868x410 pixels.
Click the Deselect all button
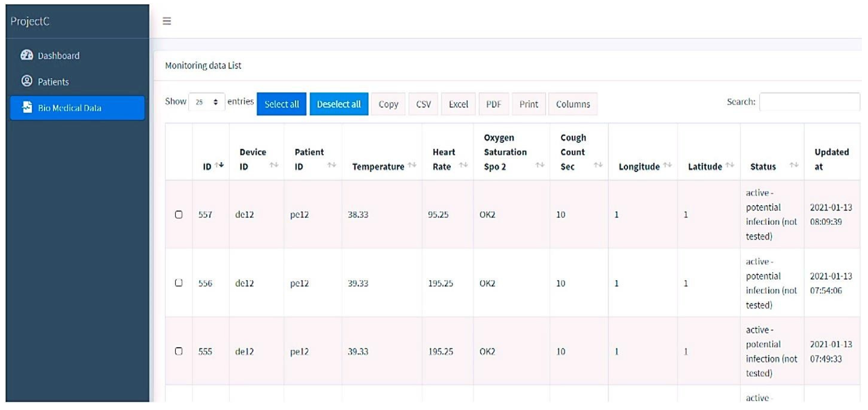339,104
